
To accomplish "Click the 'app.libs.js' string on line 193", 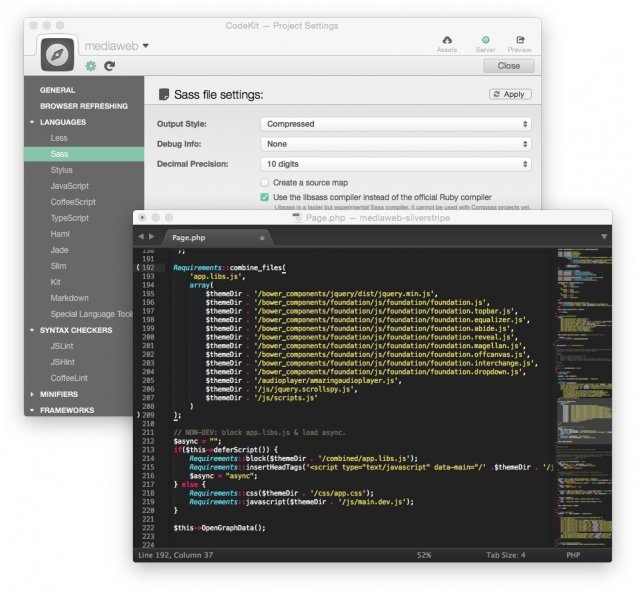I will [x=217, y=277].
